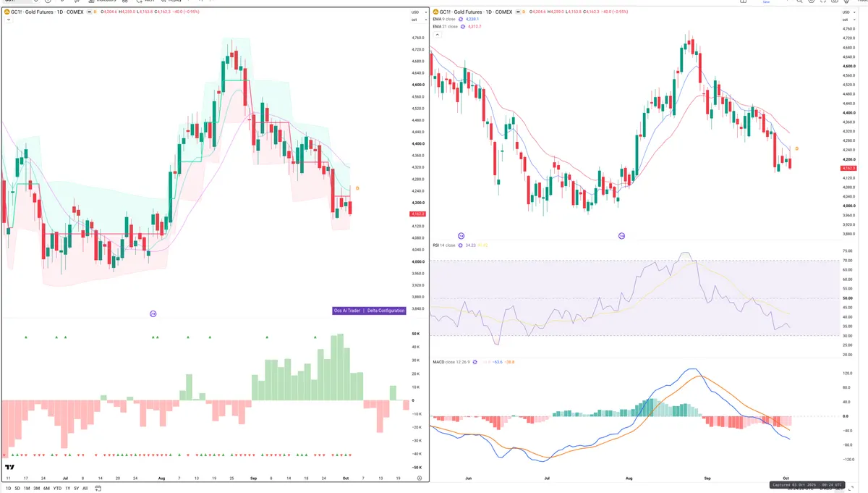The image size is (868, 493).
Task: Select the 3M range button
Action: coord(36,489)
